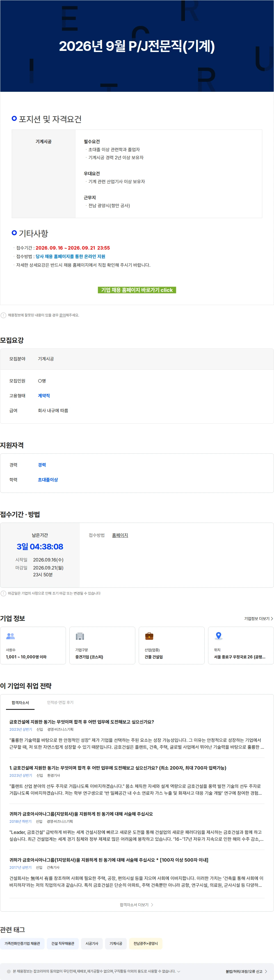274x980 pixels.
Task: Click the blue circle bullet before 기타사항
Action: (x=15, y=232)
